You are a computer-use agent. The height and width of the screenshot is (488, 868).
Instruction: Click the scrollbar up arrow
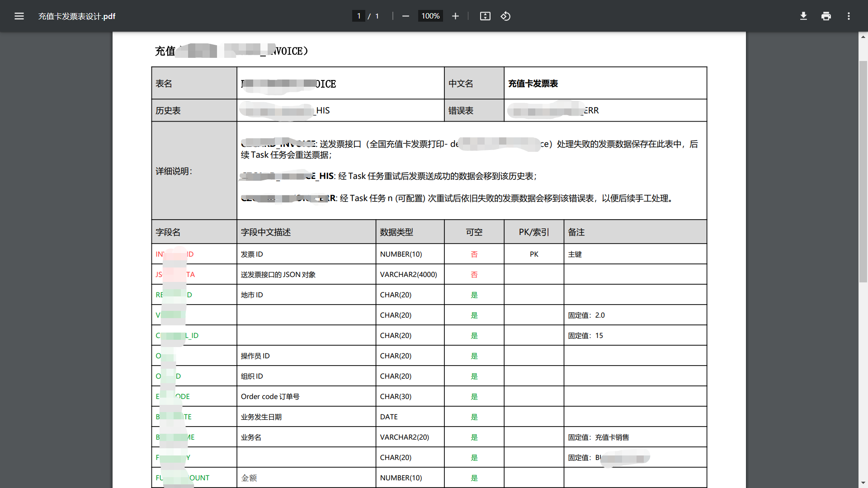[863, 37]
